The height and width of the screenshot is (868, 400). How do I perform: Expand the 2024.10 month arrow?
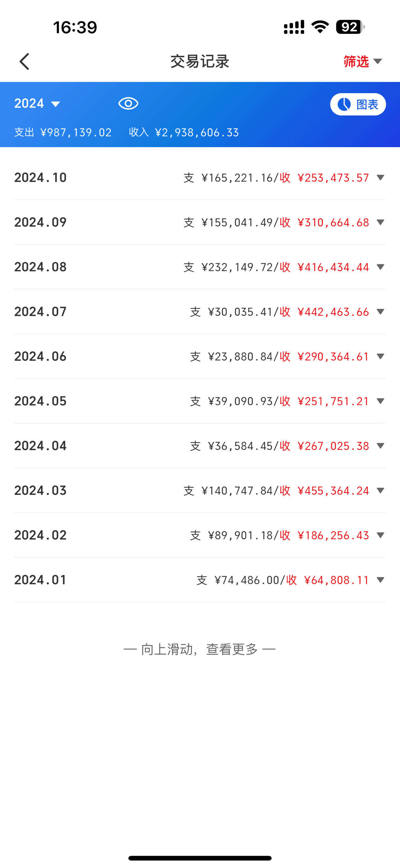click(x=380, y=178)
